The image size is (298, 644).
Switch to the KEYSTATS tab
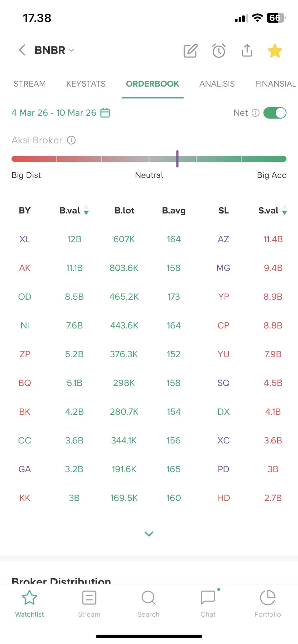click(86, 84)
